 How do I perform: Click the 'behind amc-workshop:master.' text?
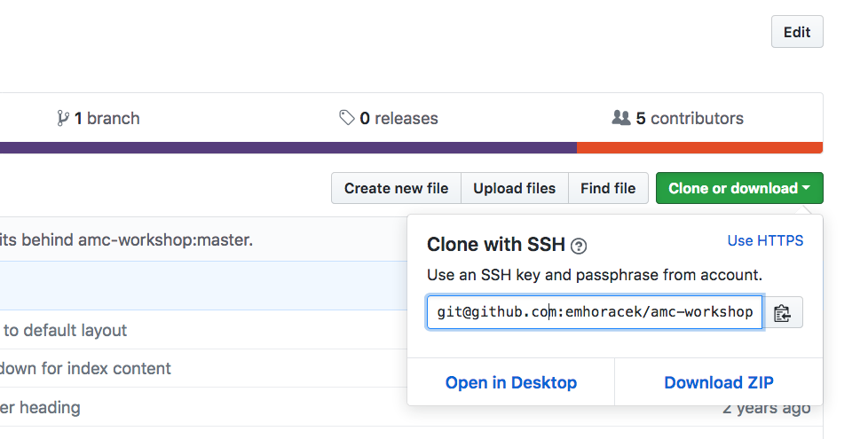[138, 240]
